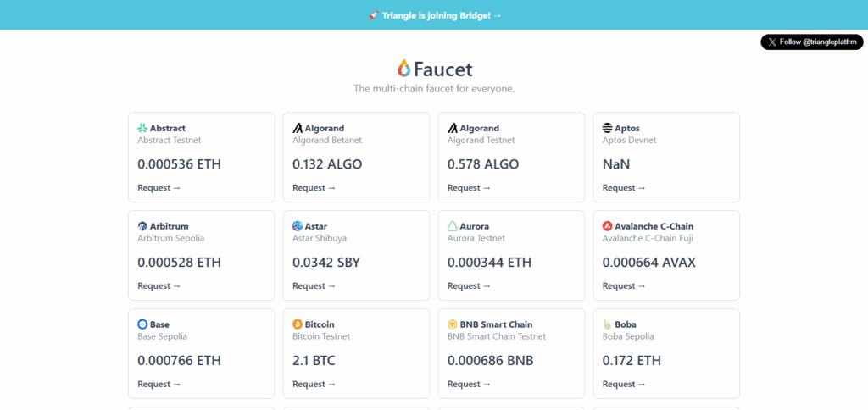The height and width of the screenshot is (410, 868).
Task: Click the 0.578 ALGO balance
Action: [483, 164]
